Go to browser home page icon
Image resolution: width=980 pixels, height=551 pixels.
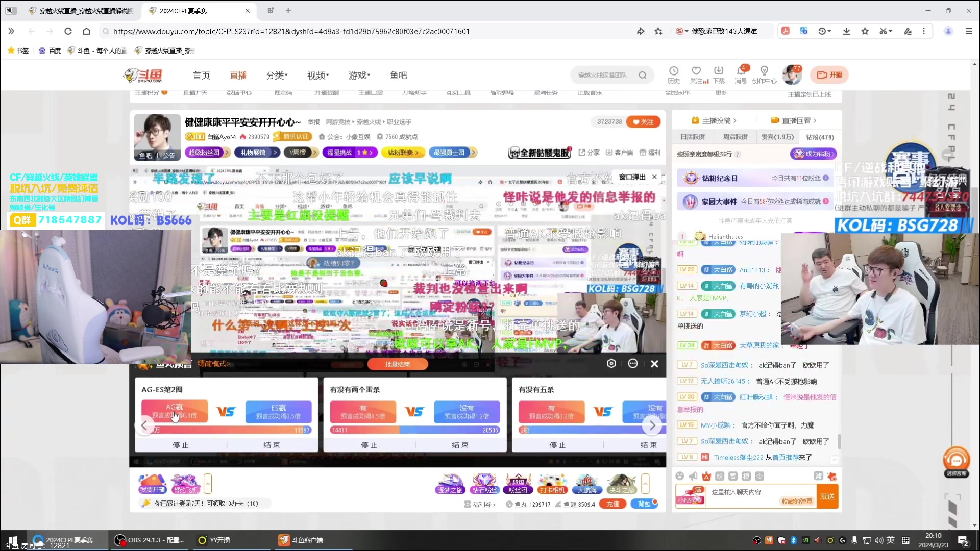point(86,31)
